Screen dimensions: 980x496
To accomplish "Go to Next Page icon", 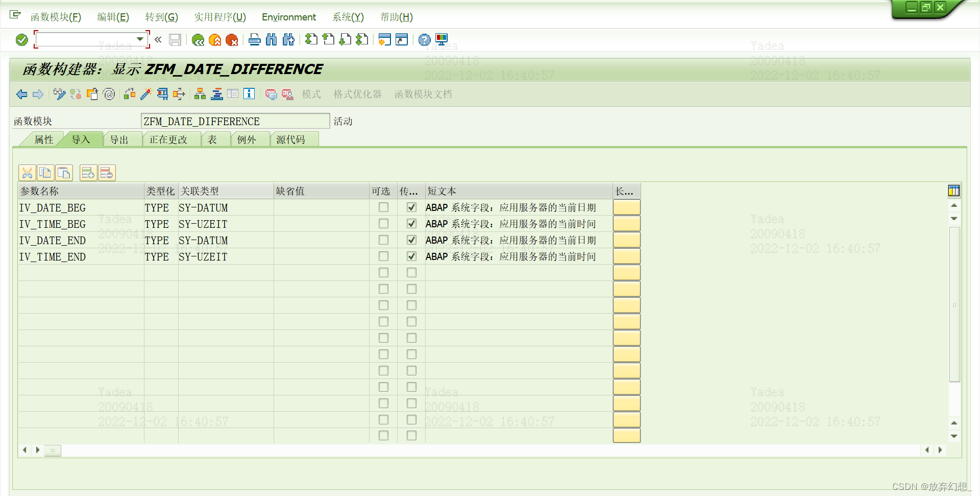I will click(x=345, y=39).
